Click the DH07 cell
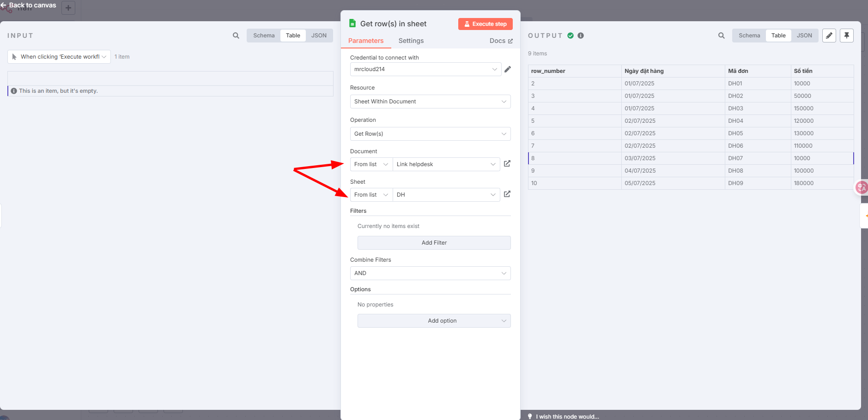Viewport: 868px width, 420px height. (x=758, y=158)
